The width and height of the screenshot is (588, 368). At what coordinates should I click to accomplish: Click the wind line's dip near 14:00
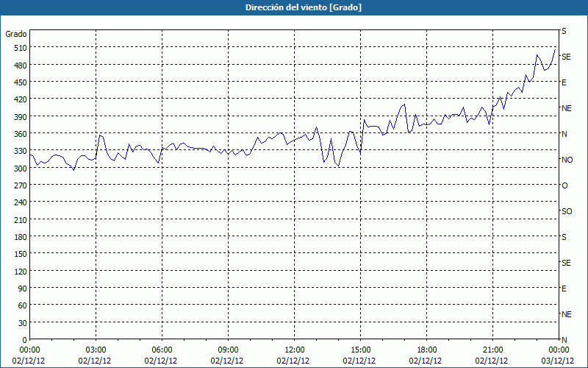pos(338,166)
